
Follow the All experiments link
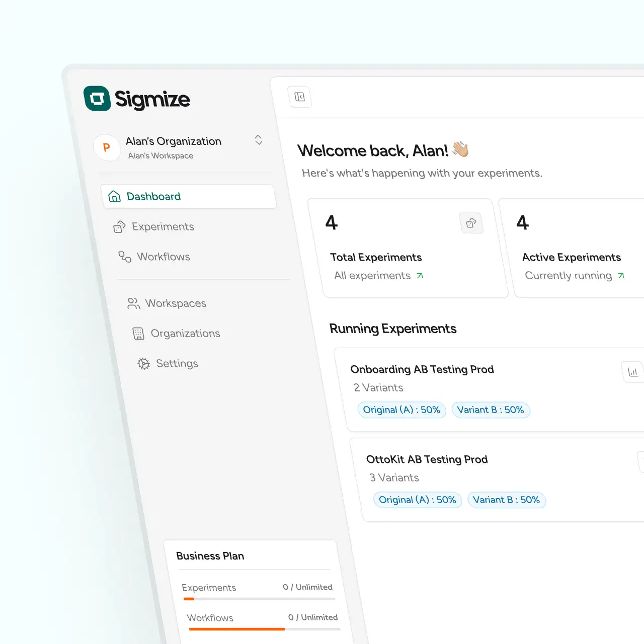click(372, 276)
